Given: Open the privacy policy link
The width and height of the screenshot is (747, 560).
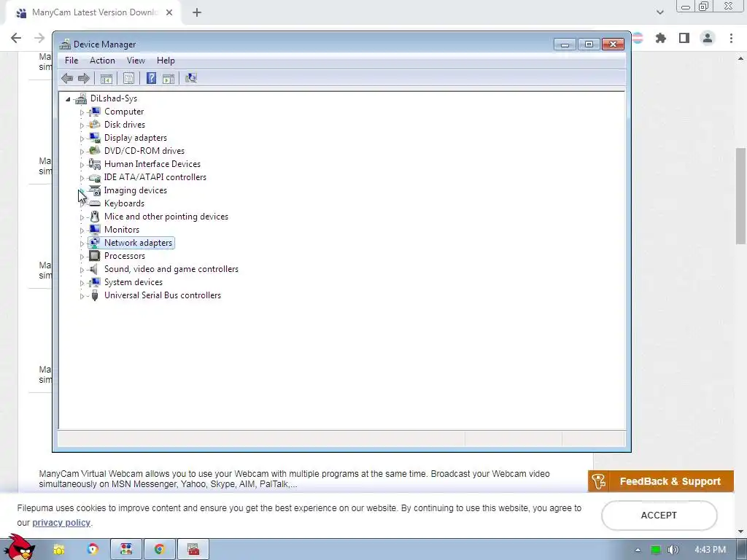Looking at the screenshot, I should tap(61, 522).
